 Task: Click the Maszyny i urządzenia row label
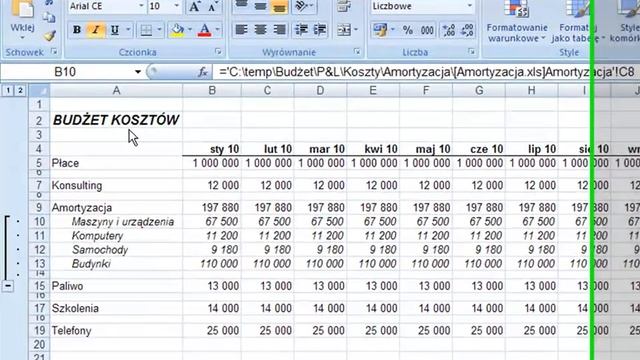pos(123,222)
